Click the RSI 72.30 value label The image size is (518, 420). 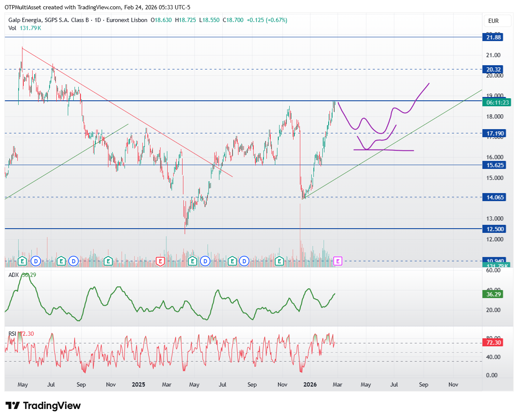(493, 343)
